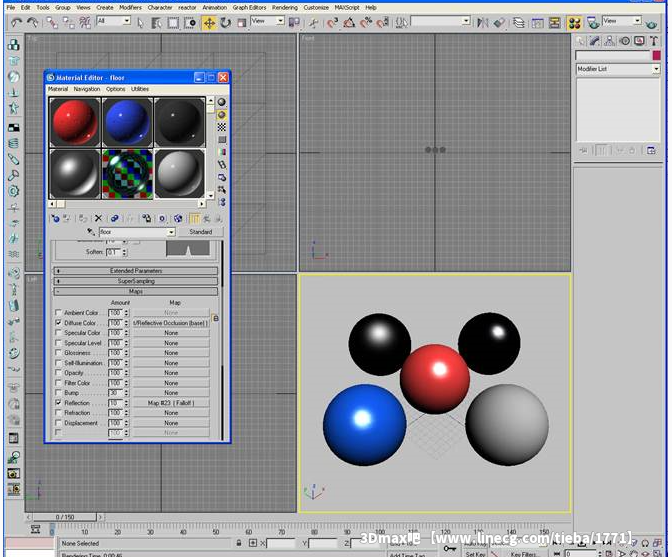Screen dimensions: 672x557
Task: Open Material Editor Utilities menu
Action: tap(140, 89)
